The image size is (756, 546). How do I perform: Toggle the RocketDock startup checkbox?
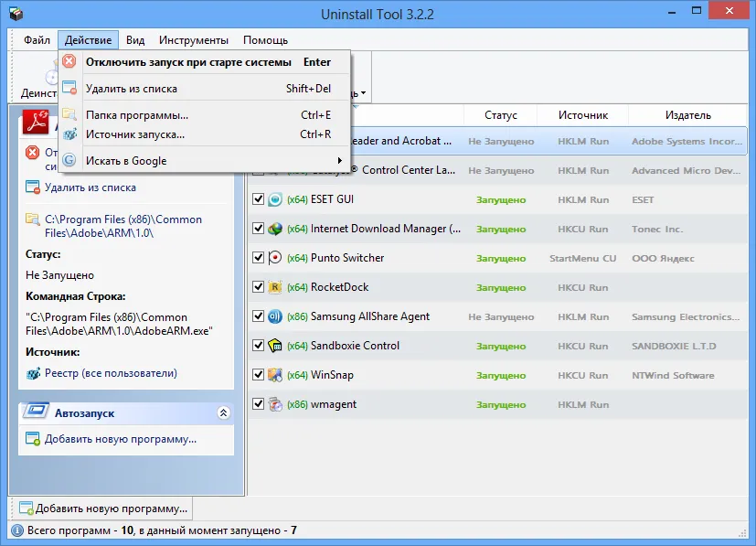(259, 287)
